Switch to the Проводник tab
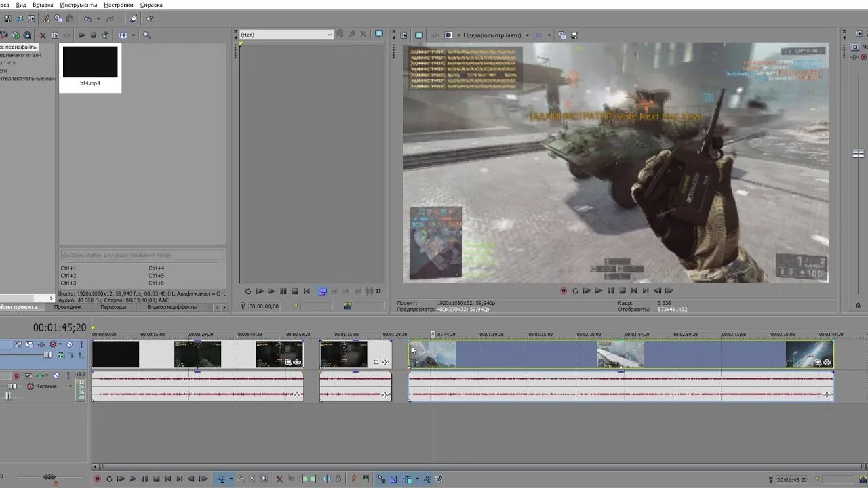Image resolution: width=868 pixels, height=488 pixels. (68, 307)
